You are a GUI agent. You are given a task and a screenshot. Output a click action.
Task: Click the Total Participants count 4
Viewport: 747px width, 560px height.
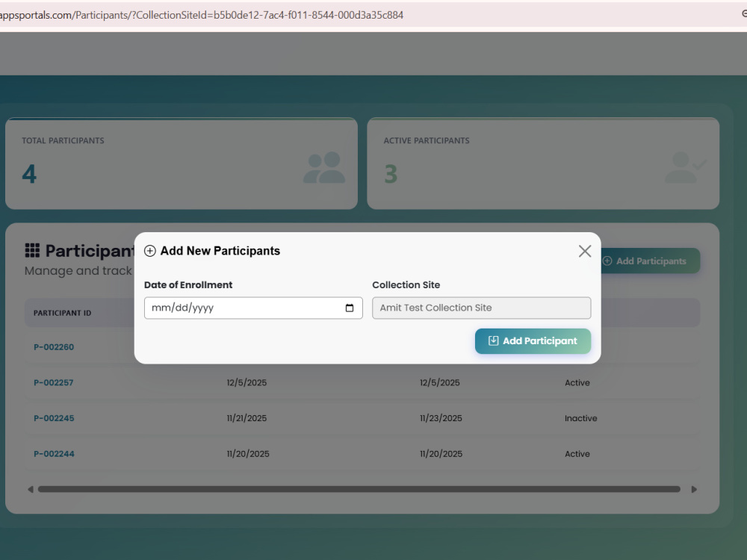pyautogui.click(x=29, y=174)
